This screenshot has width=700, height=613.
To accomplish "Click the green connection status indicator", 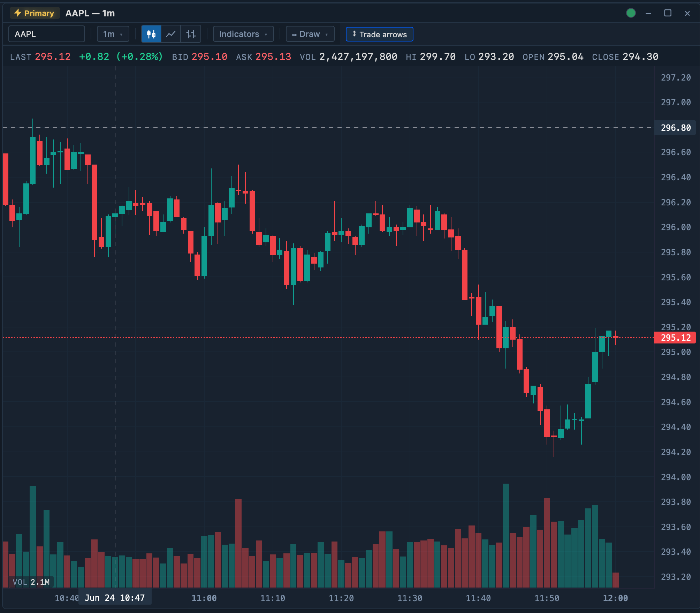I will 631,13.
